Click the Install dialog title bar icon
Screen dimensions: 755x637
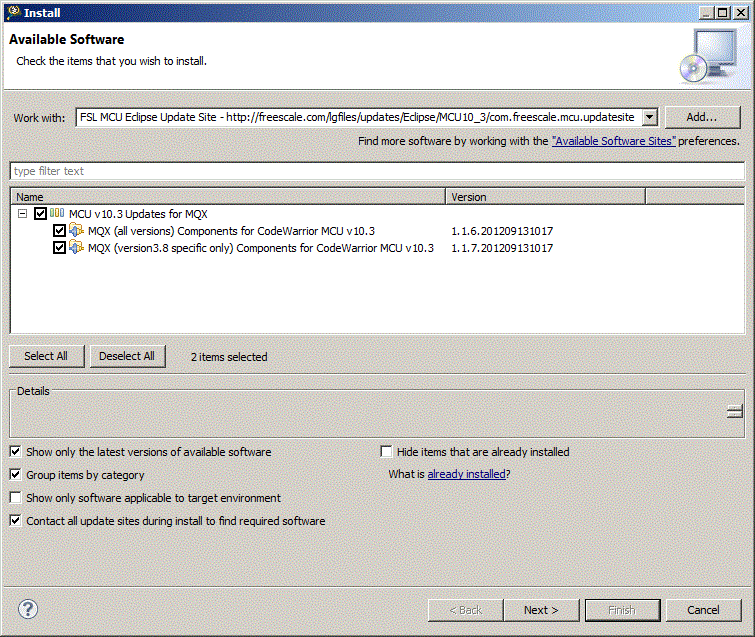tap(14, 12)
